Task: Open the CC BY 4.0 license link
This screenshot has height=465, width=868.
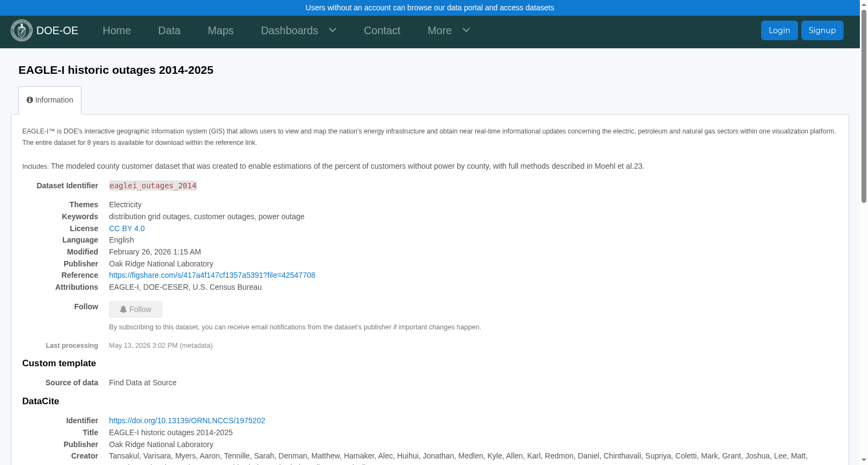Action: pos(127,228)
